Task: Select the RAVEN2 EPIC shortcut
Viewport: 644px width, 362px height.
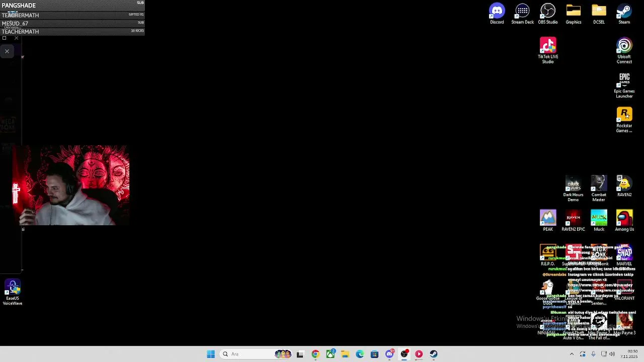Action: click(x=573, y=221)
